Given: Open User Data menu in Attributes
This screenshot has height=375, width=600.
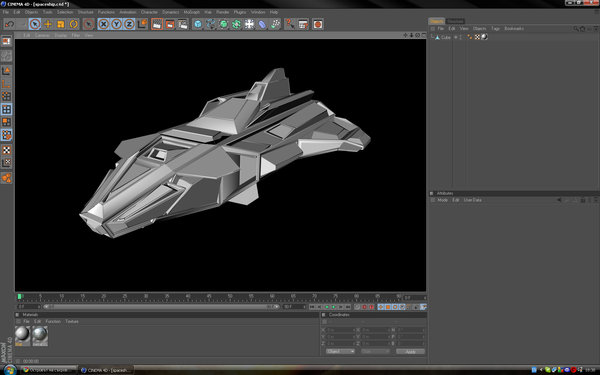Looking at the screenshot, I should click(473, 200).
